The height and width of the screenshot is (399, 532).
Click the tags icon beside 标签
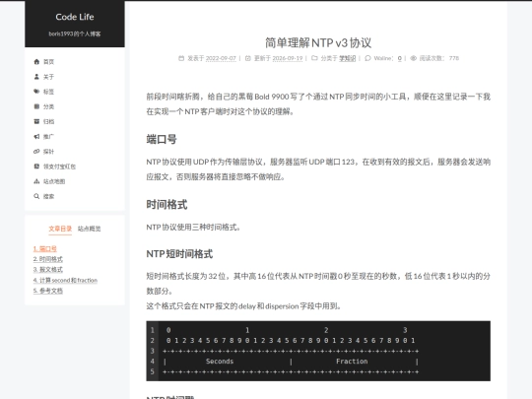pyautogui.click(x=36, y=92)
